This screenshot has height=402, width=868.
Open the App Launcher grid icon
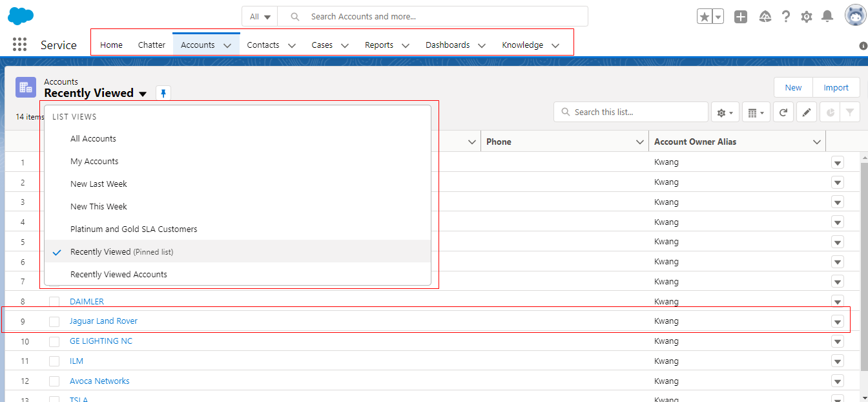click(x=19, y=45)
